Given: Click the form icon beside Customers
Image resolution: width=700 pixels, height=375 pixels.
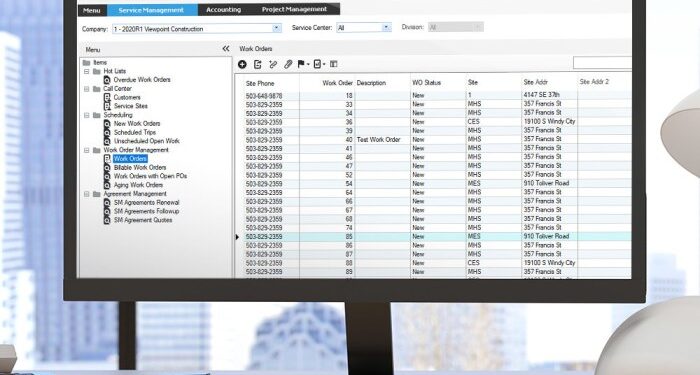Looking at the screenshot, I should (x=107, y=97).
